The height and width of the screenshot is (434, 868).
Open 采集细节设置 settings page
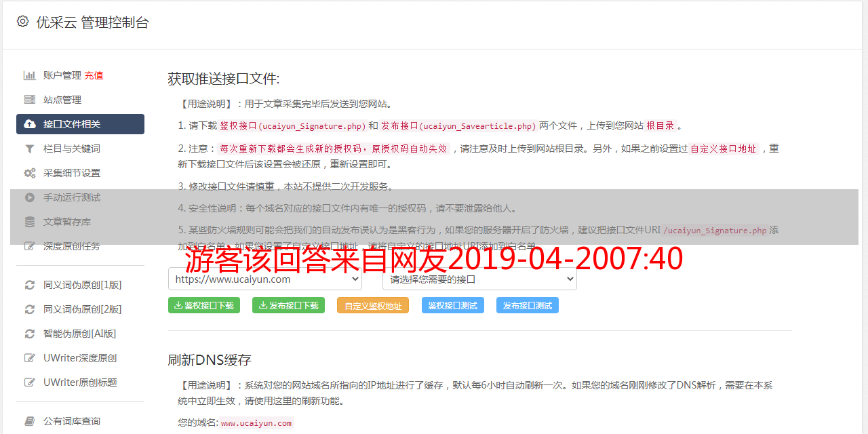(x=80, y=173)
